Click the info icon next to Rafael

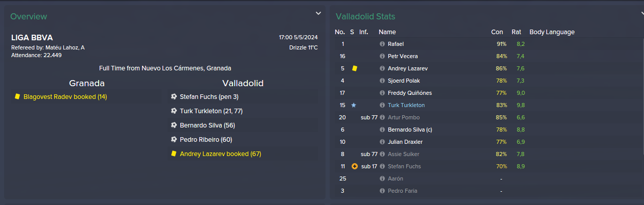point(382,44)
